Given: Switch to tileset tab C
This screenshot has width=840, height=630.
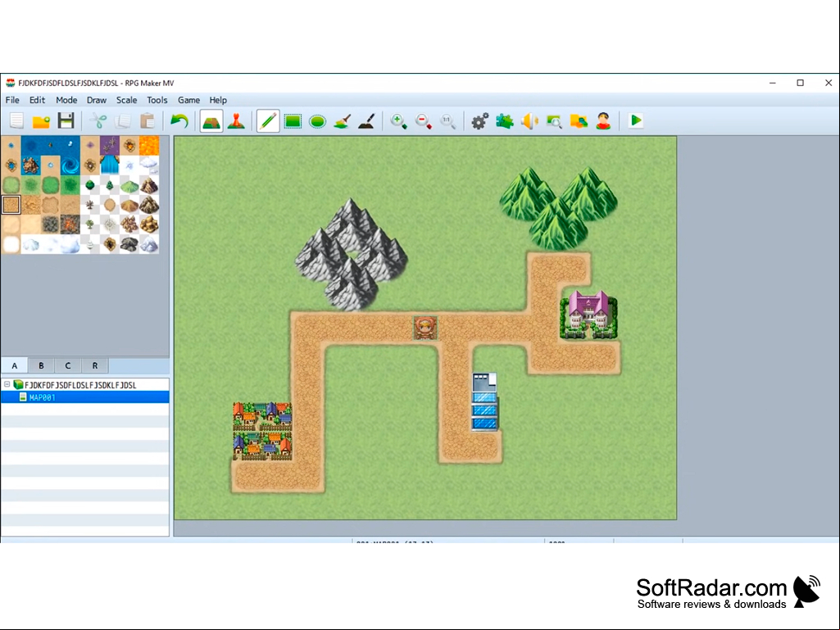Looking at the screenshot, I should click(x=68, y=365).
